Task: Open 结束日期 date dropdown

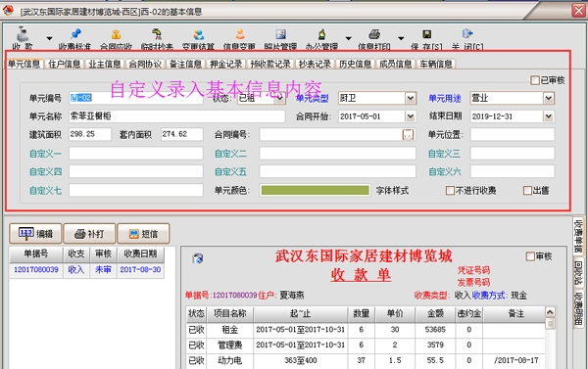Action: 549,116
